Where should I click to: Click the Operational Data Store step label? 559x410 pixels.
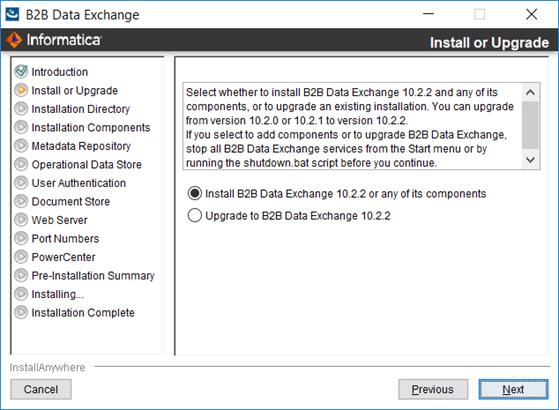87,164
